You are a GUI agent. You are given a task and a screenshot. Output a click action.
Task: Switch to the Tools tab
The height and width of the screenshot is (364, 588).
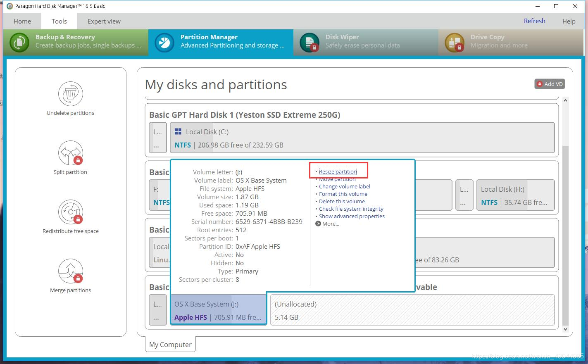tap(59, 21)
